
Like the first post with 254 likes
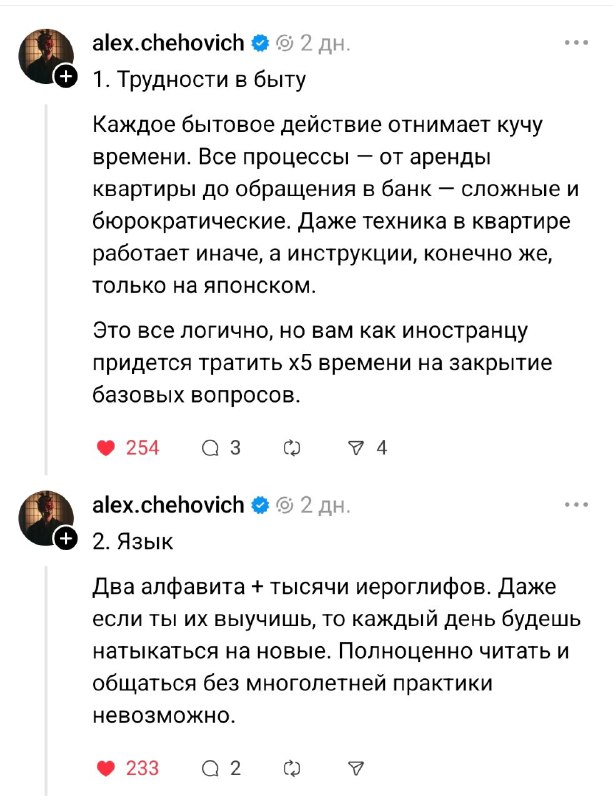(107, 449)
